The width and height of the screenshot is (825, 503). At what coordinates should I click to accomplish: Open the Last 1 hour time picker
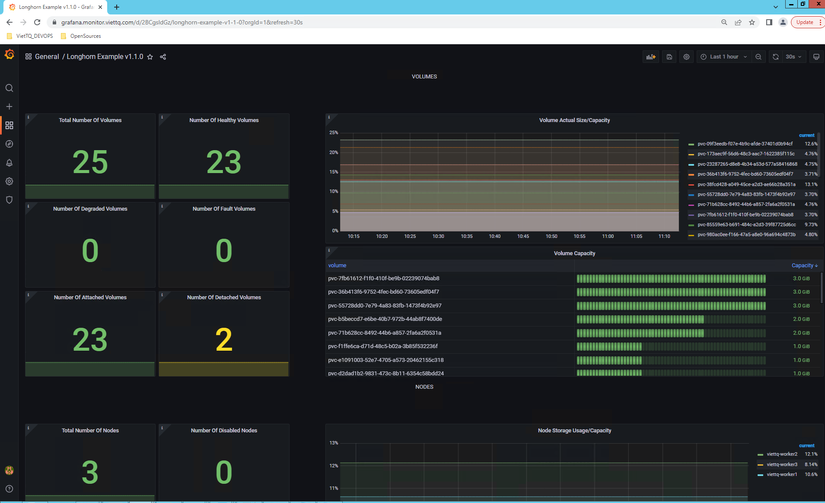point(723,57)
